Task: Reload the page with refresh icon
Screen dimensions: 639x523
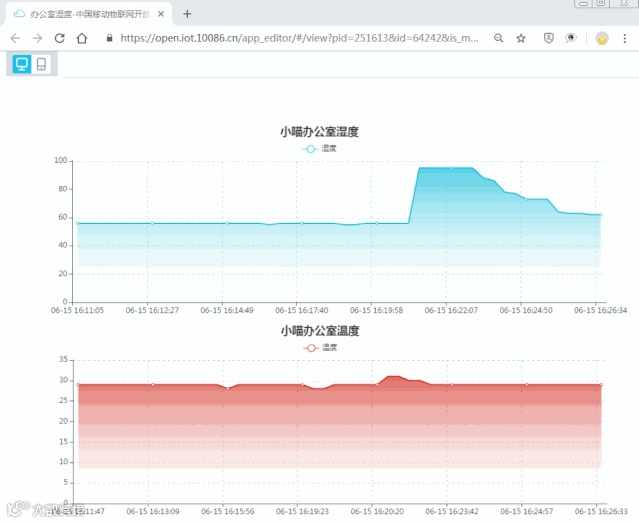Action: (x=59, y=38)
